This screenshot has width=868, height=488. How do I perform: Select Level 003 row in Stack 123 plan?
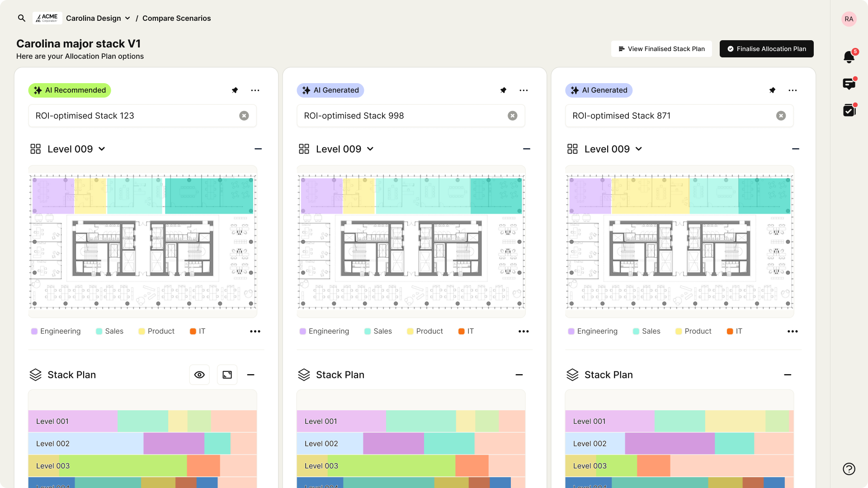tap(142, 466)
